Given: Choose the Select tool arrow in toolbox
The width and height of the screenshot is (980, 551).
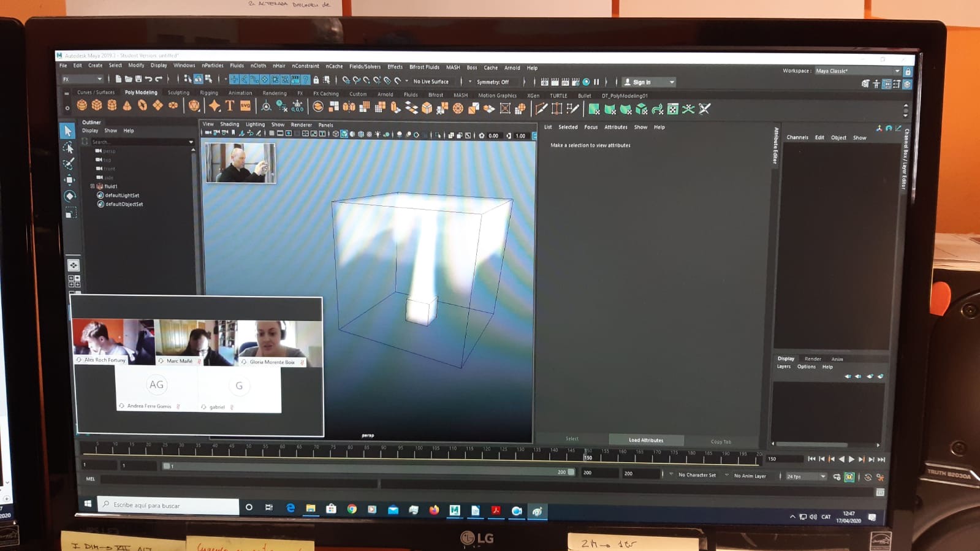Looking at the screenshot, I should 69,131.
